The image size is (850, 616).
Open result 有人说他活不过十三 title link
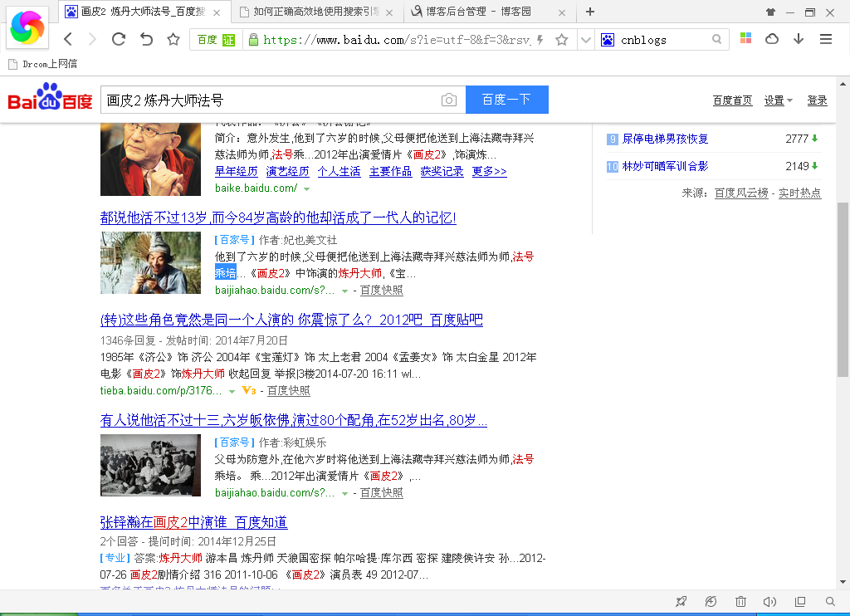pyautogui.click(x=293, y=420)
